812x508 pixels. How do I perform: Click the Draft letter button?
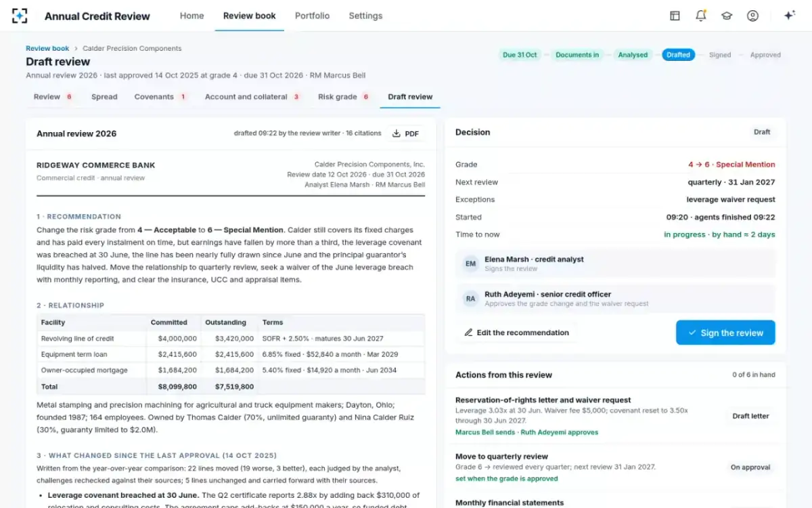click(x=750, y=416)
